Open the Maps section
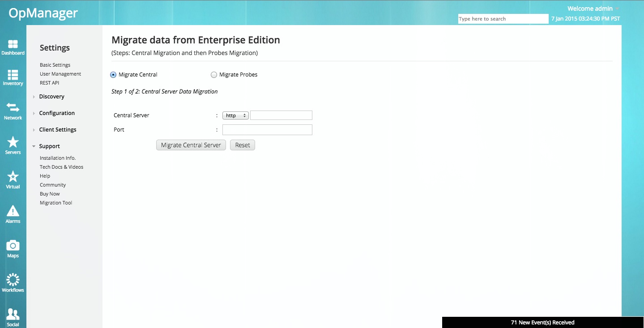The height and width of the screenshot is (328, 644). point(13,247)
